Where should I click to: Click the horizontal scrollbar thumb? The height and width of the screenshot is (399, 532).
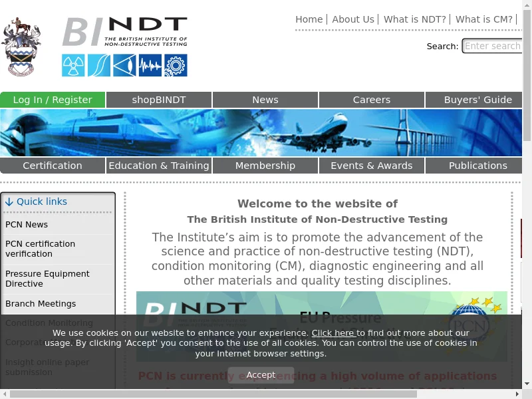[x=213, y=394]
